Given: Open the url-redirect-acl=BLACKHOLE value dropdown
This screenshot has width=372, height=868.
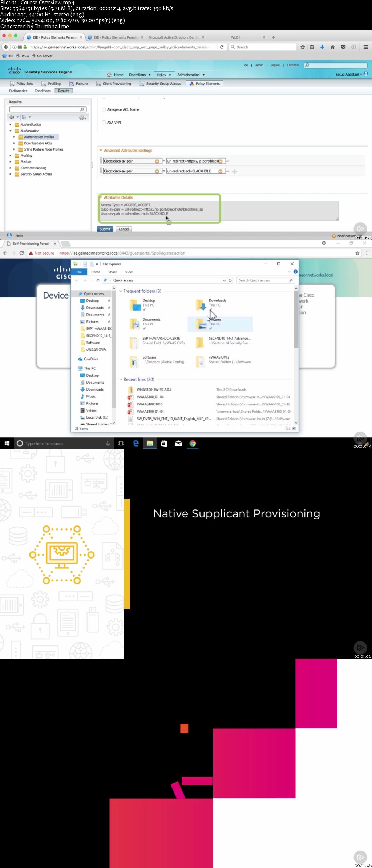Looking at the screenshot, I should [220, 171].
